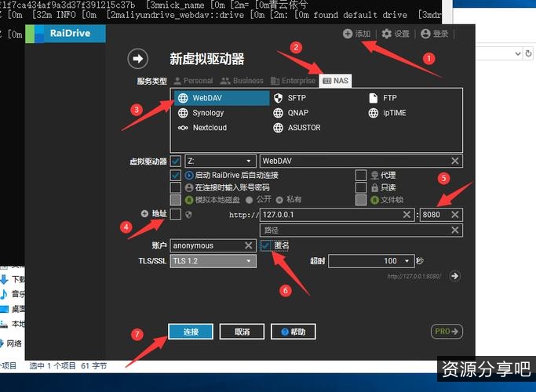Switch to the Enterprise tab
The image size is (536, 392).
pyautogui.click(x=293, y=81)
